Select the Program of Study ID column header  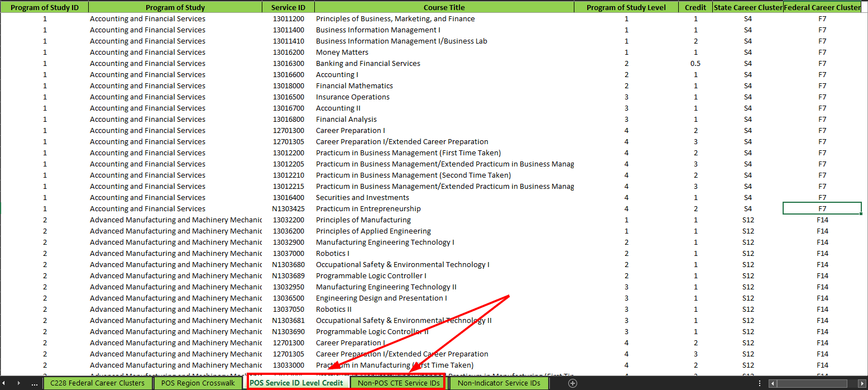pyautogui.click(x=44, y=7)
